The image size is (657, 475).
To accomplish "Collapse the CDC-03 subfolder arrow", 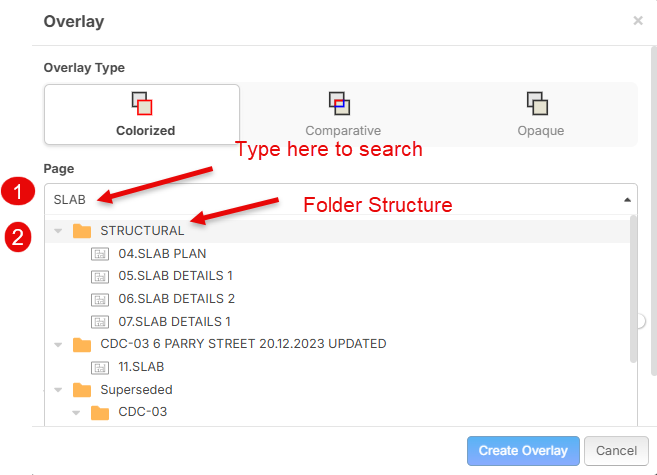I will click(76, 413).
